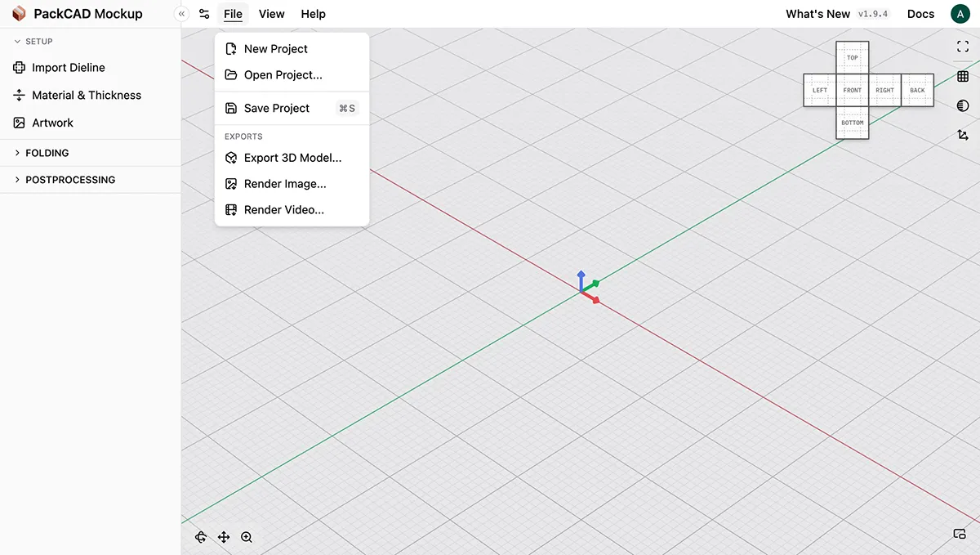Open the Help menu
Image resolution: width=980 pixels, height=555 pixels.
(313, 14)
